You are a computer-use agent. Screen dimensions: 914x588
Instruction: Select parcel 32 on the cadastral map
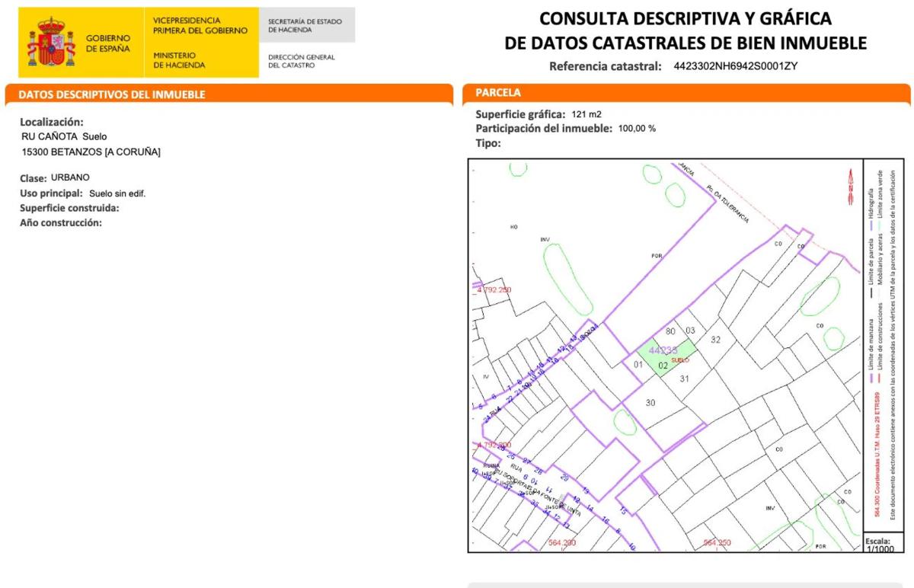coord(715,340)
